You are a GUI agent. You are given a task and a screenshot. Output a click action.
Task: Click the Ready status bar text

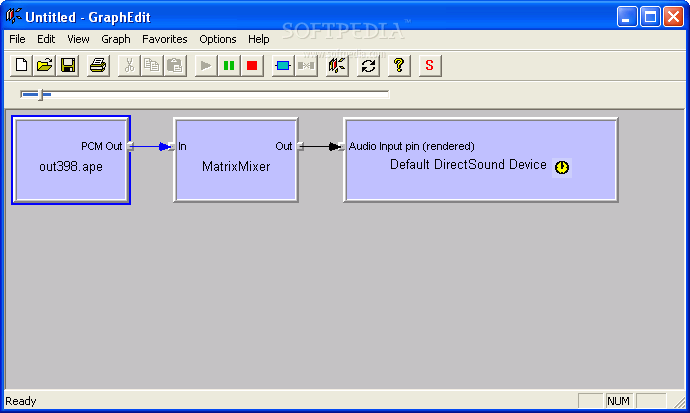(x=21, y=401)
